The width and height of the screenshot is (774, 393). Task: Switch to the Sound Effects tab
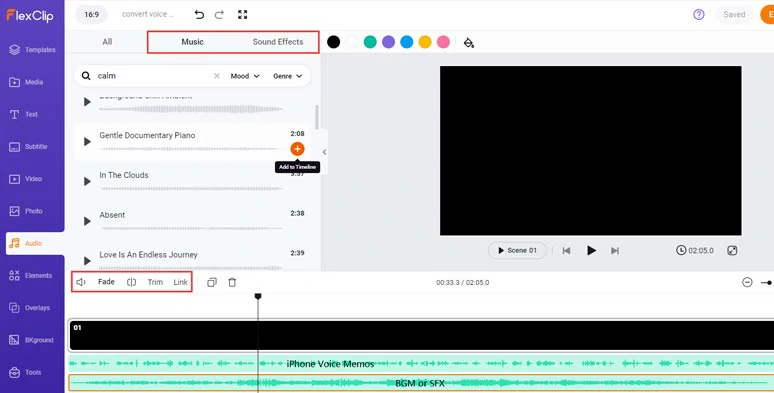[x=278, y=42]
